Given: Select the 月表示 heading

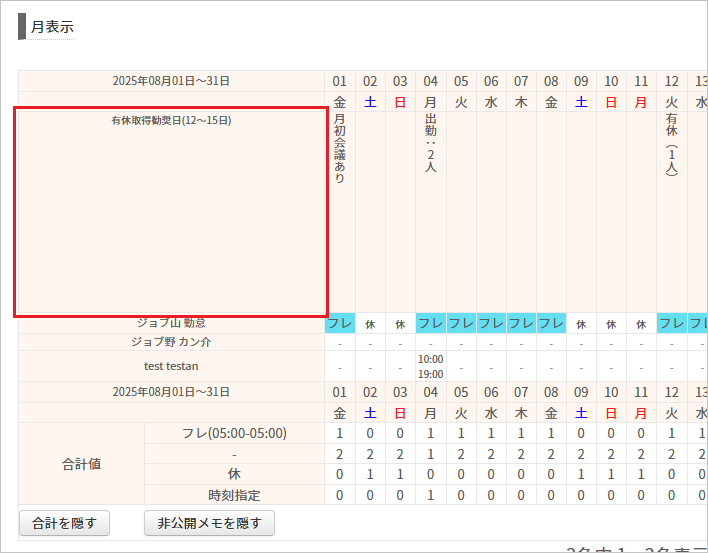Looking at the screenshot, I should pyautogui.click(x=51, y=27).
